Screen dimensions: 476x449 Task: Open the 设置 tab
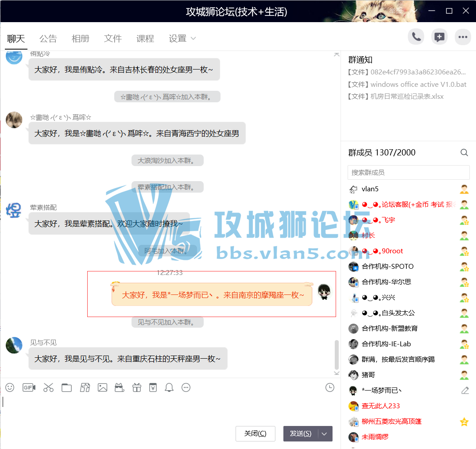178,39
